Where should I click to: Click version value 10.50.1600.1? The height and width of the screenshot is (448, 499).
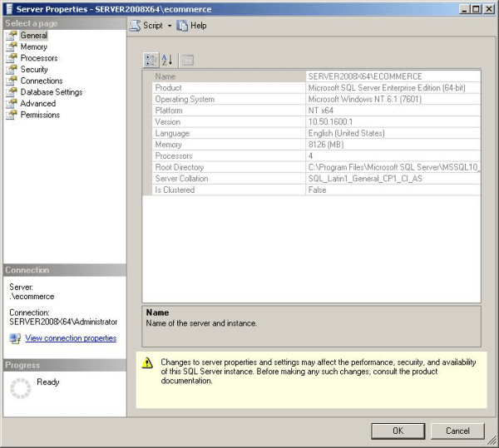pos(330,122)
